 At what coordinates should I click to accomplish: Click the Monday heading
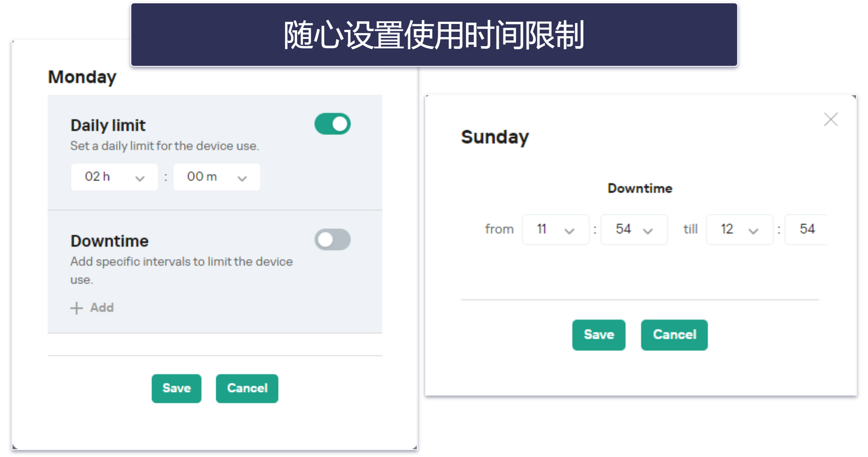point(82,77)
